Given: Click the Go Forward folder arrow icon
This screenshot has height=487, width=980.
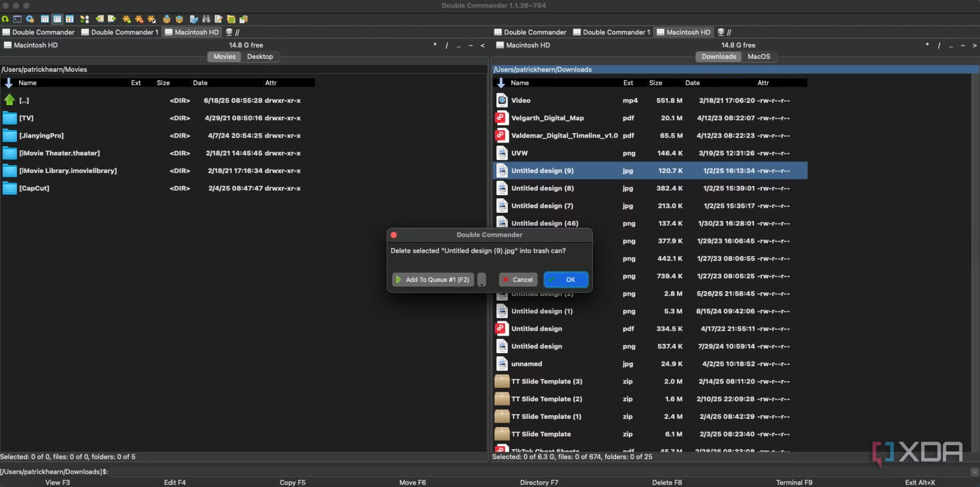Looking at the screenshot, I should pos(112,19).
